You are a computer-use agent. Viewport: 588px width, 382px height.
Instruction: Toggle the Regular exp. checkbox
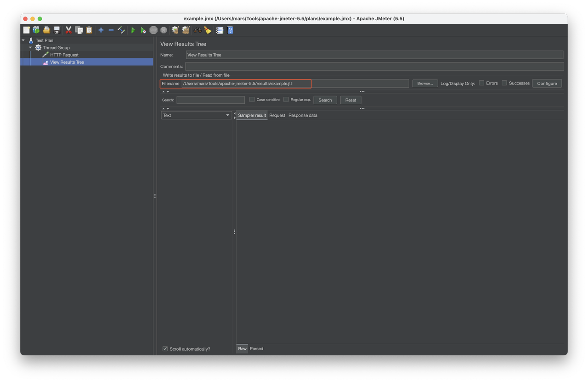pyautogui.click(x=286, y=100)
